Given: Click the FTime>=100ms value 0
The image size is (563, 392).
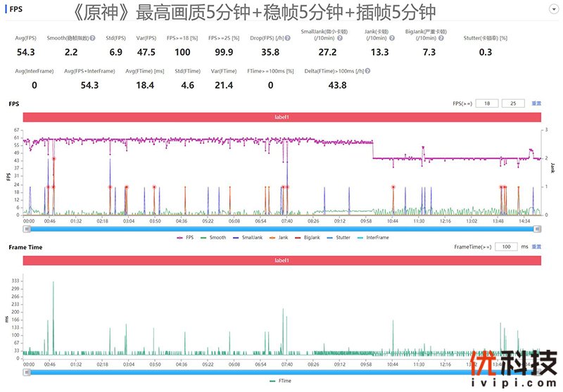Looking at the screenshot, I should click(x=271, y=85).
